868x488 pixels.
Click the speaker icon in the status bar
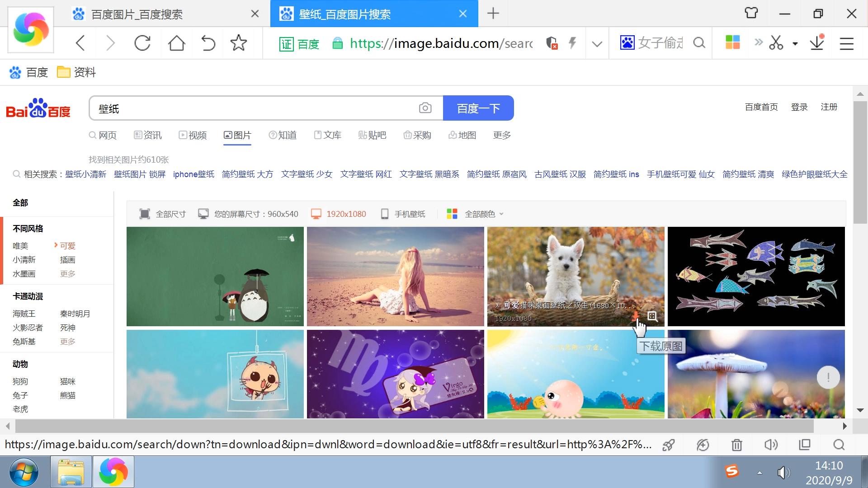point(771,445)
